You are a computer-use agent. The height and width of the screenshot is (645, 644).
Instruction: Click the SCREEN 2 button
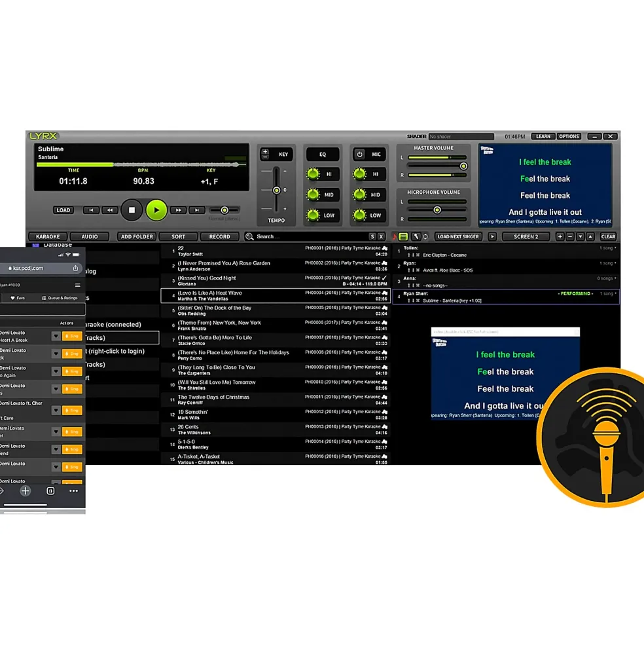pos(526,236)
